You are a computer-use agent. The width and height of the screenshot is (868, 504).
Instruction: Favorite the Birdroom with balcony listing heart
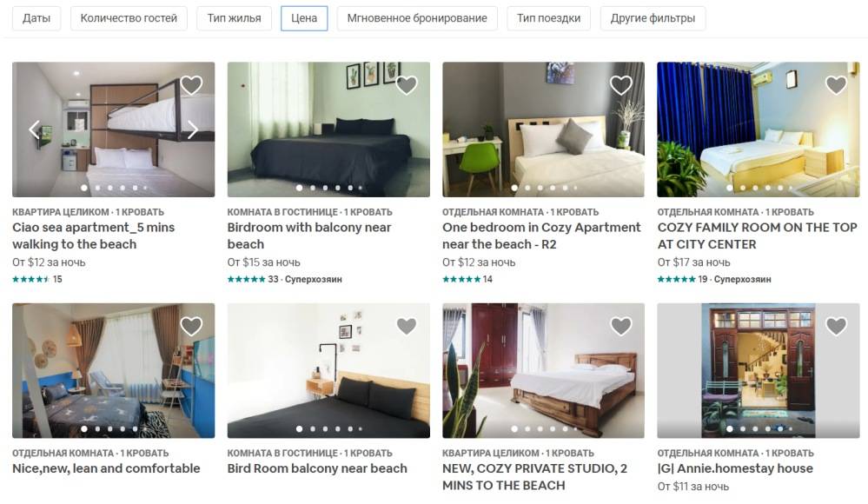pos(407,85)
